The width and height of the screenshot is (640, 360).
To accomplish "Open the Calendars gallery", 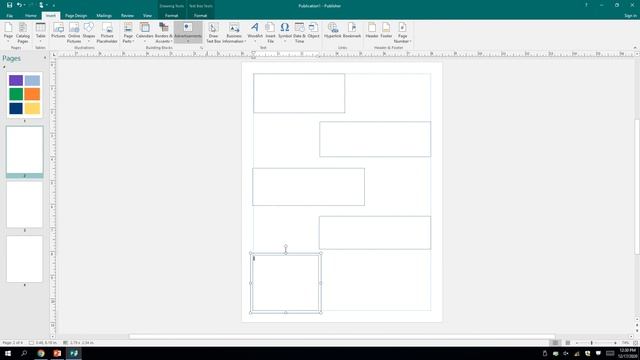I will [x=144, y=33].
